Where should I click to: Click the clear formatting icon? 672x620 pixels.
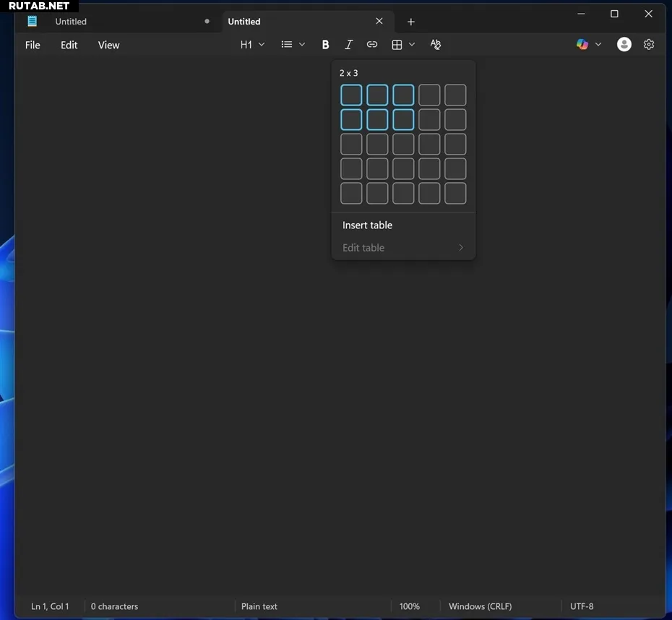[x=435, y=45]
